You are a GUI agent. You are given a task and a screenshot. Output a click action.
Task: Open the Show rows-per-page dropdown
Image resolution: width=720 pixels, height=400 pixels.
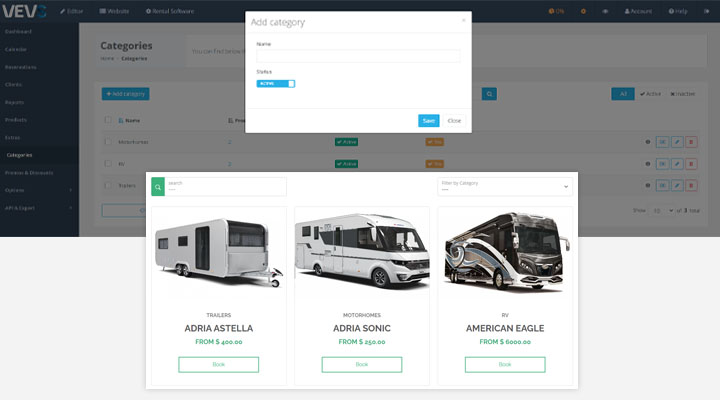pyautogui.click(x=662, y=211)
